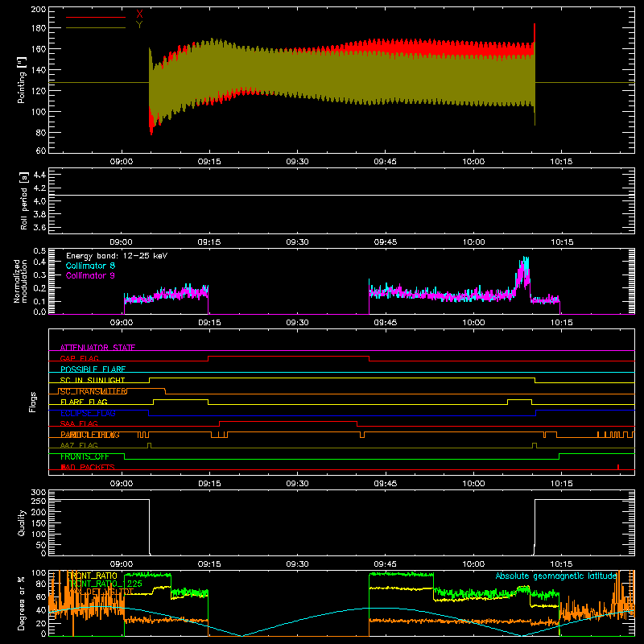Select the SC_TRANSMITTER flag label
644x644 pixels.
click(x=93, y=391)
